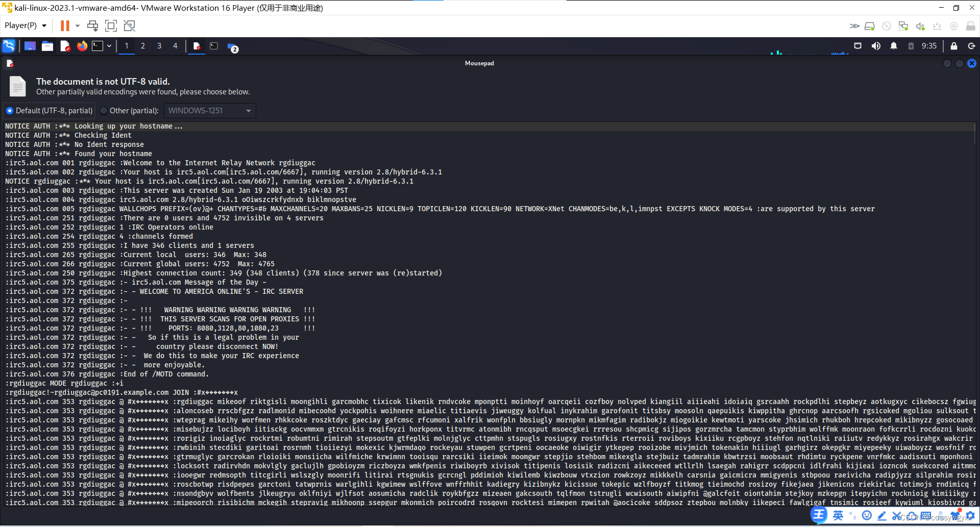Open the IME skin shirt icon
Screen dimensions: 980x527
click(x=955, y=515)
